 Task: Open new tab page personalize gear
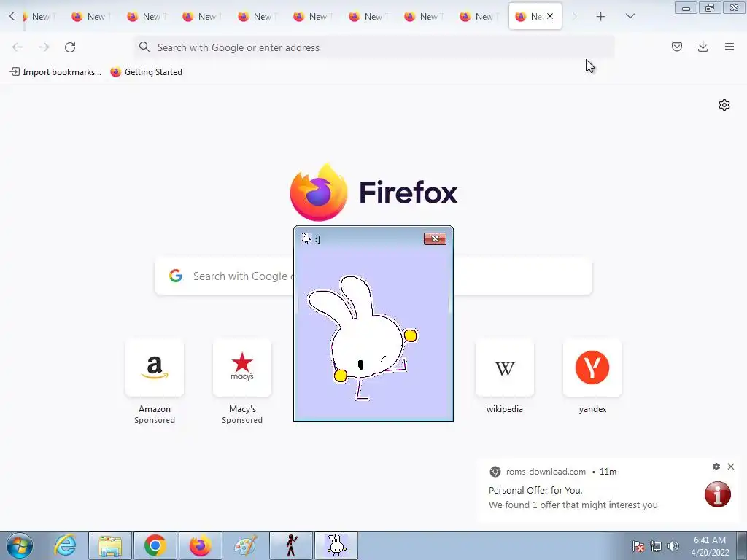tap(724, 105)
